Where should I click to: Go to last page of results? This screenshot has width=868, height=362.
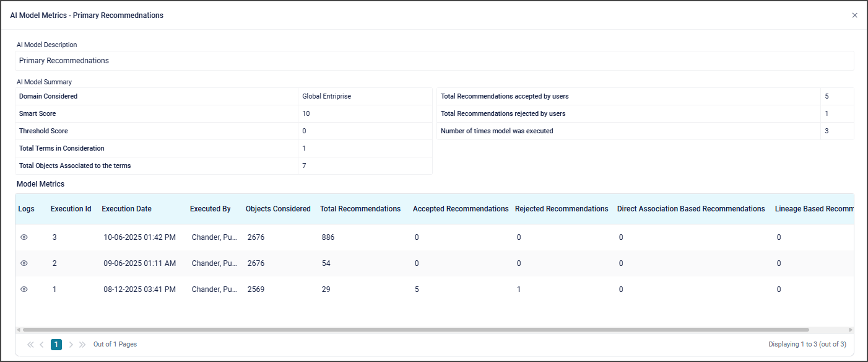[82, 345]
